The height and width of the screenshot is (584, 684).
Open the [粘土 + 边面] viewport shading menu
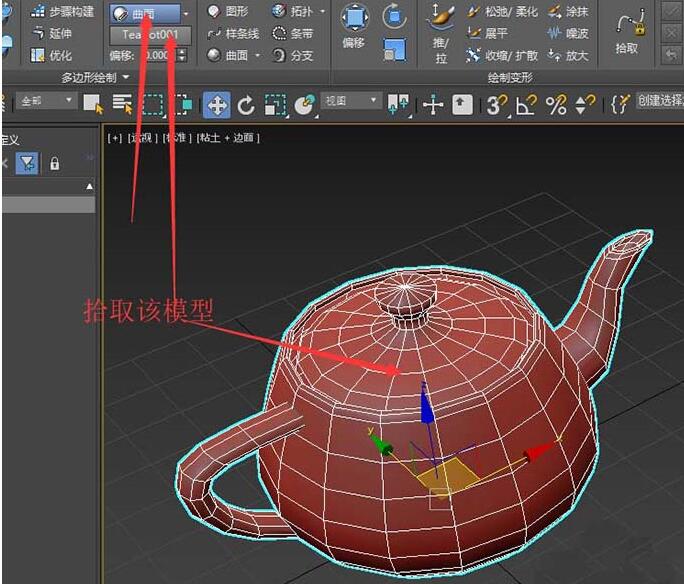(228, 138)
